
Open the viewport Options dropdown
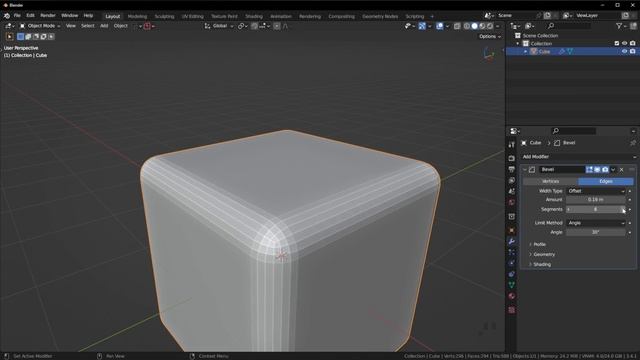pos(489,36)
